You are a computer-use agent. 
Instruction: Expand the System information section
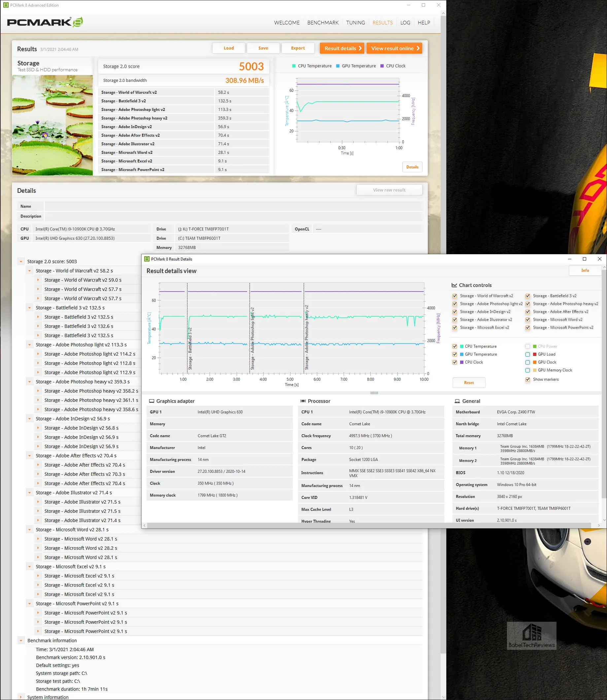[x=21, y=697]
